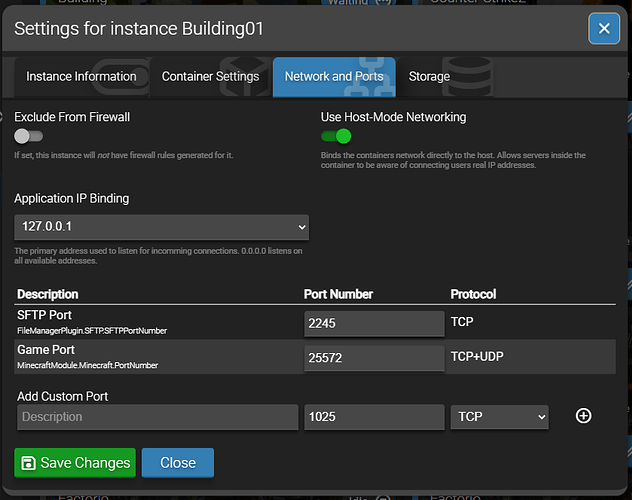Click the SFTP row TCP protocol text
The height and width of the screenshot is (500, 632).
point(462,322)
